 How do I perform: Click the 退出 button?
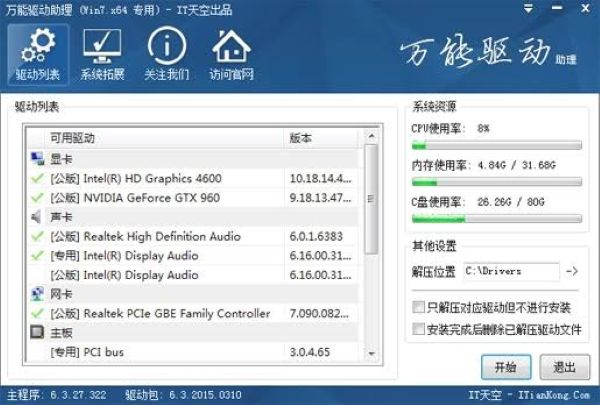click(x=564, y=367)
